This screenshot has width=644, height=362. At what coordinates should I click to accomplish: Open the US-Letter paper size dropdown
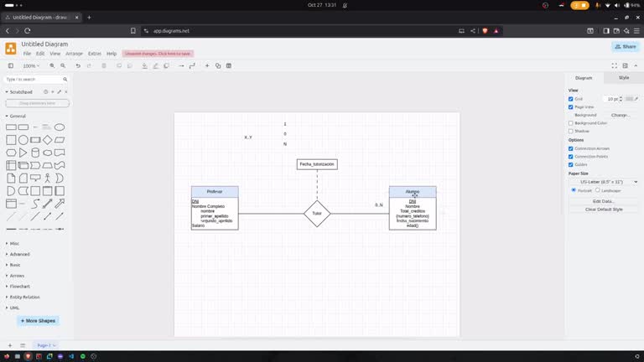[604, 182]
